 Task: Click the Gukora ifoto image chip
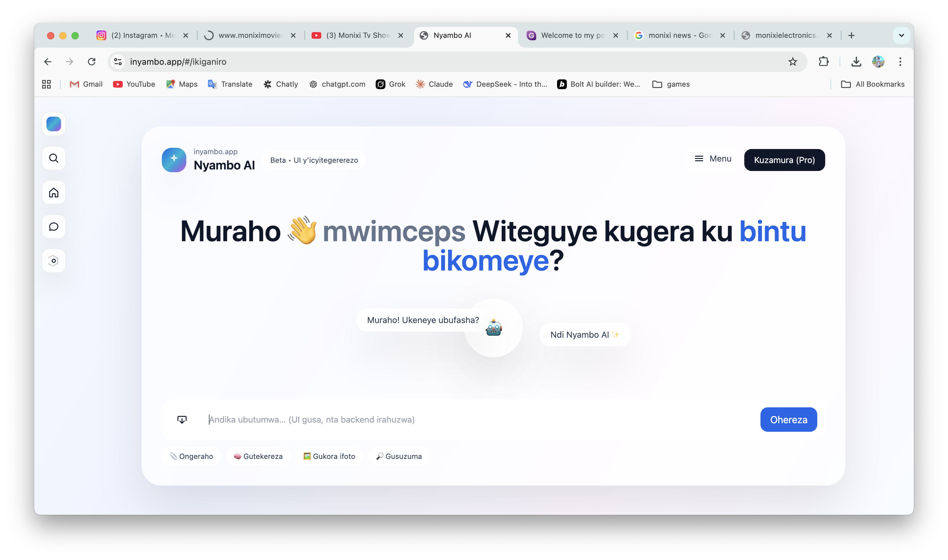329,456
